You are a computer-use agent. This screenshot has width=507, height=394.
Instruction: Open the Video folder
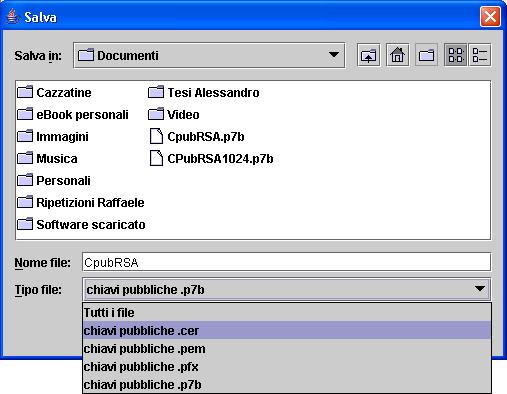(x=174, y=114)
